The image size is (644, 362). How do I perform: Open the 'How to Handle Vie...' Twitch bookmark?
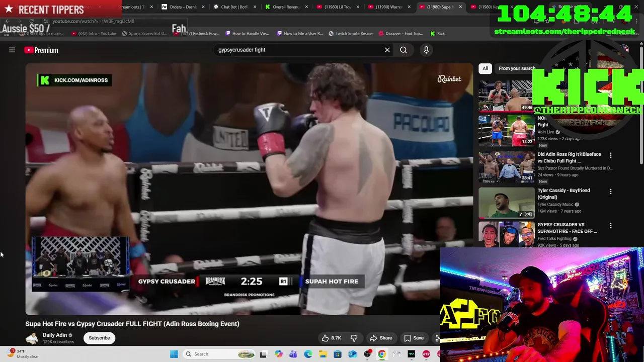click(x=247, y=34)
